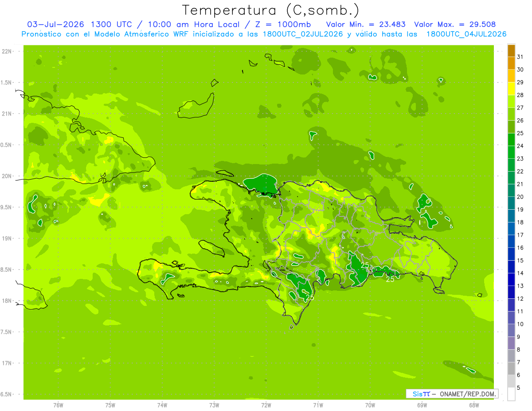Viewport: 532px width, 411px height.
Task: Click the 18N latitude axis label
Action: (x=8, y=301)
